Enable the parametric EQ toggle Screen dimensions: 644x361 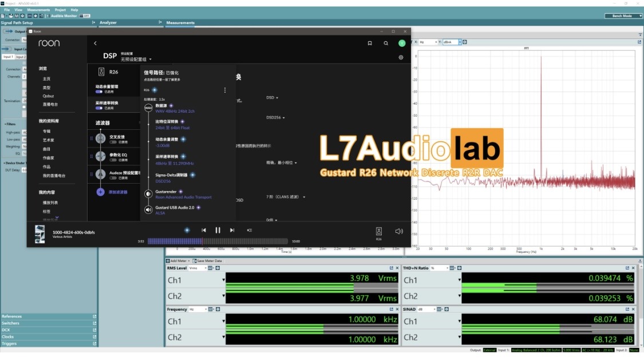[113, 160]
